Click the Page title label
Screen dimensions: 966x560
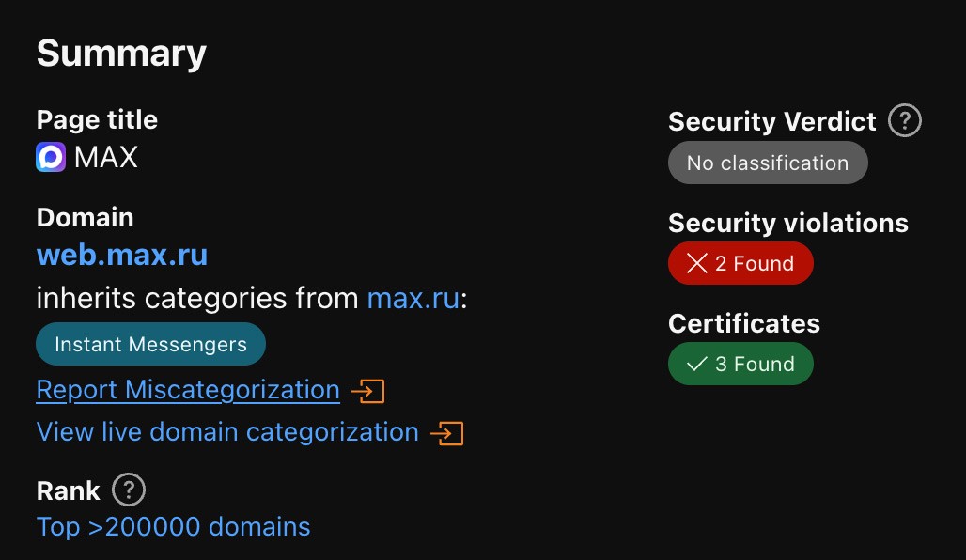coord(97,119)
